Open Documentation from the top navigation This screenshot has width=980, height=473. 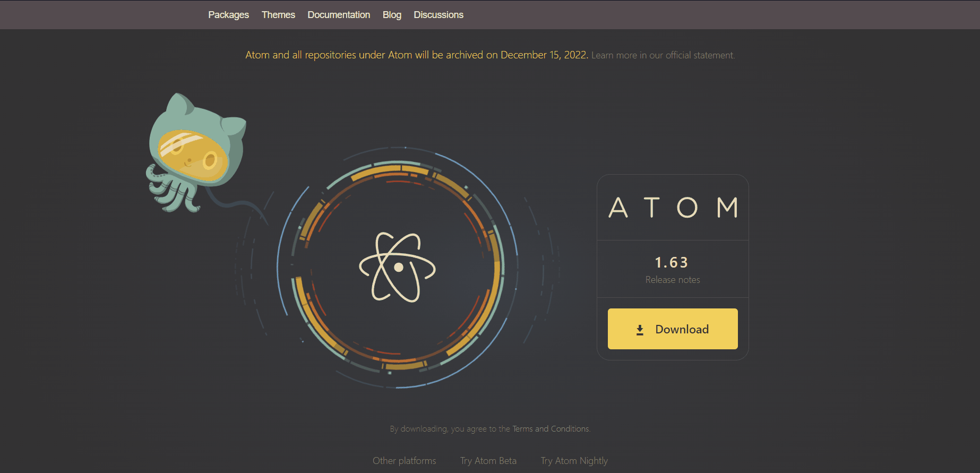[x=339, y=15]
